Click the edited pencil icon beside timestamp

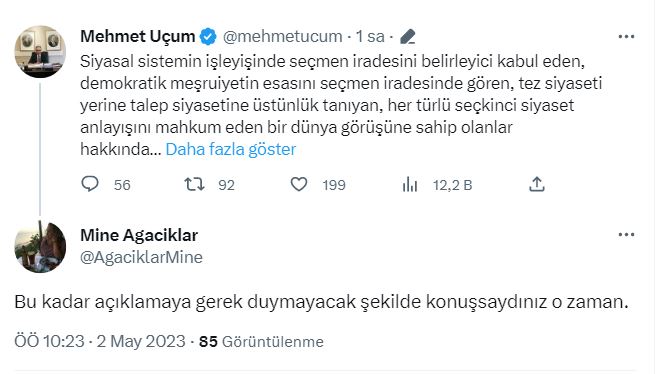click(x=408, y=37)
